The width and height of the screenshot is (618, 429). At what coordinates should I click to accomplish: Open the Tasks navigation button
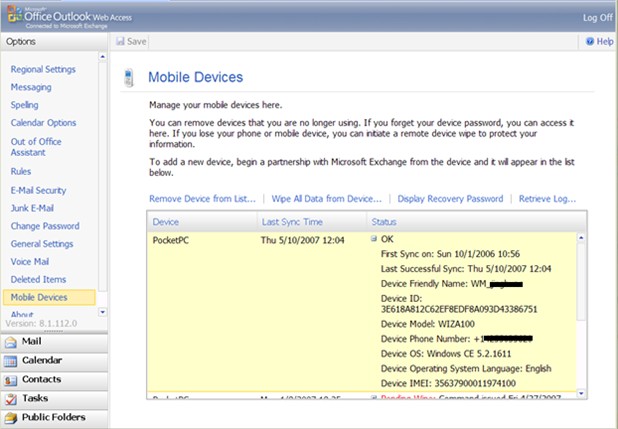[x=54, y=399]
